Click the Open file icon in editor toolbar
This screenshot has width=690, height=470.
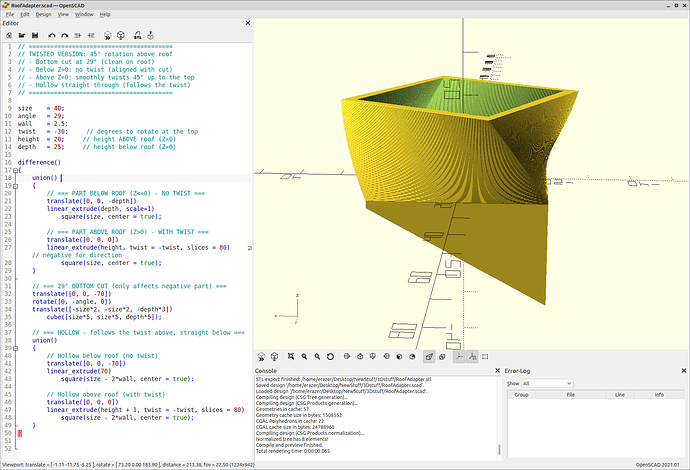[22, 35]
